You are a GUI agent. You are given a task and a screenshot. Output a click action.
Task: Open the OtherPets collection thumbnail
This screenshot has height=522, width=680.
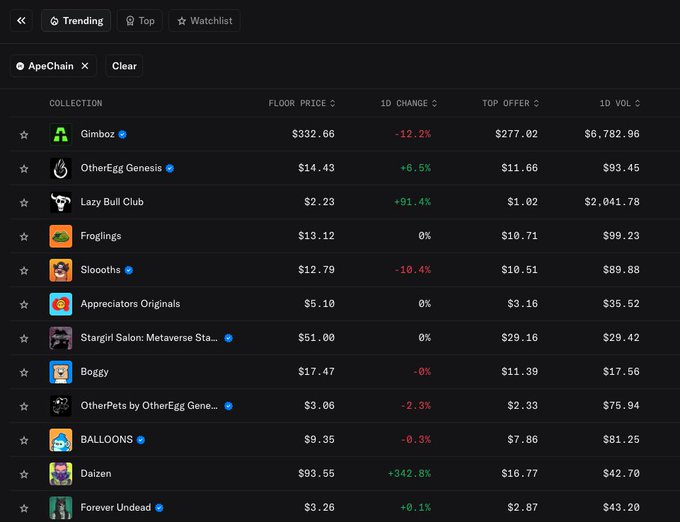[61, 406]
